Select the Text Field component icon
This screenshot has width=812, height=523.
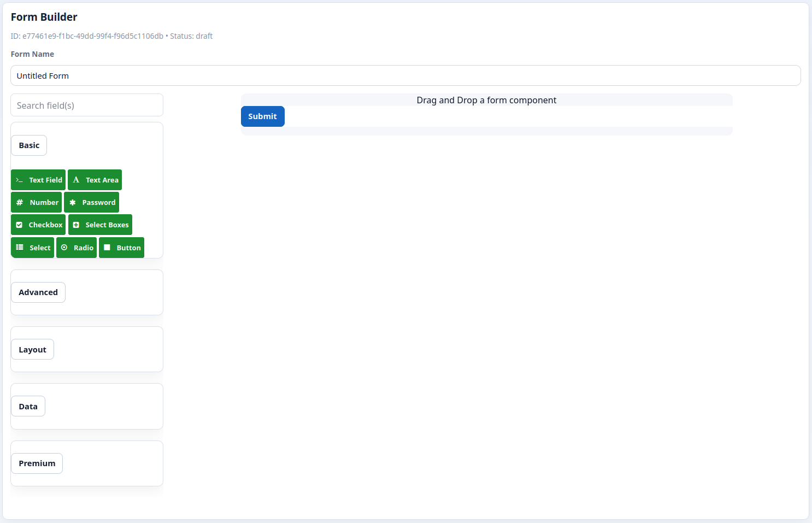pos(20,179)
